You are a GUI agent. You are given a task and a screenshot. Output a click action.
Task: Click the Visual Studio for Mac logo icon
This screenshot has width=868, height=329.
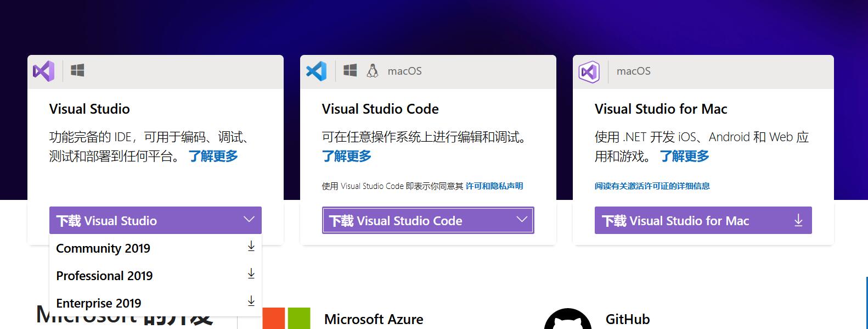click(x=589, y=72)
